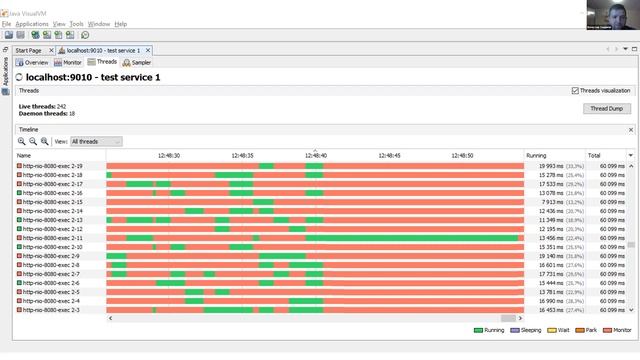Click the webcam video thumbnail
Screen dimensions: 640x360
[613, 15]
